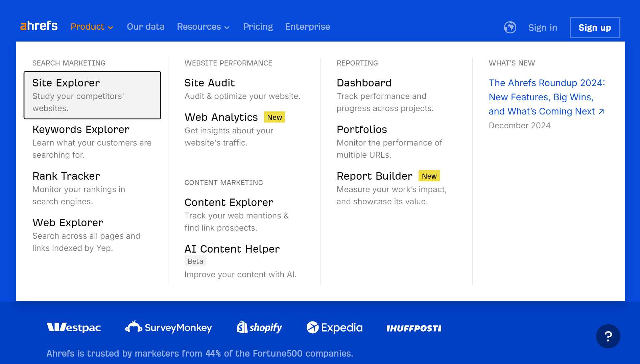Image resolution: width=640 pixels, height=364 pixels.
Task: Click the Expedia logo
Action: [x=334, y=327]
